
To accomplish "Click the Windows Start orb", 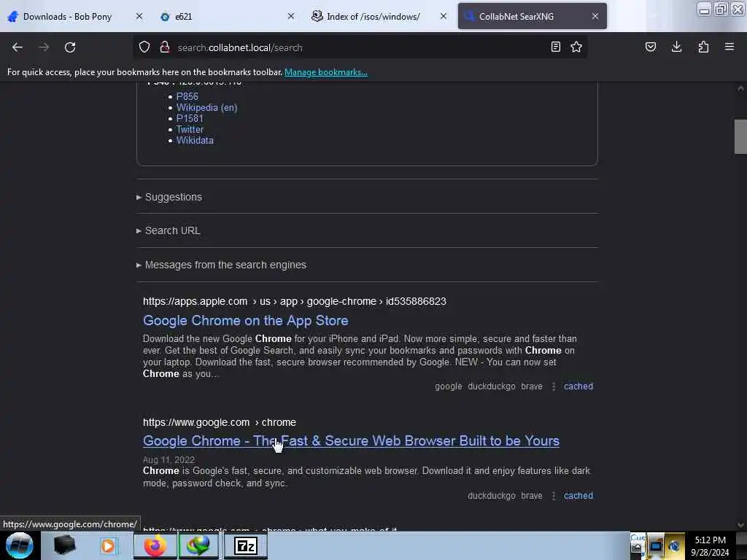I will pos(20,545).
